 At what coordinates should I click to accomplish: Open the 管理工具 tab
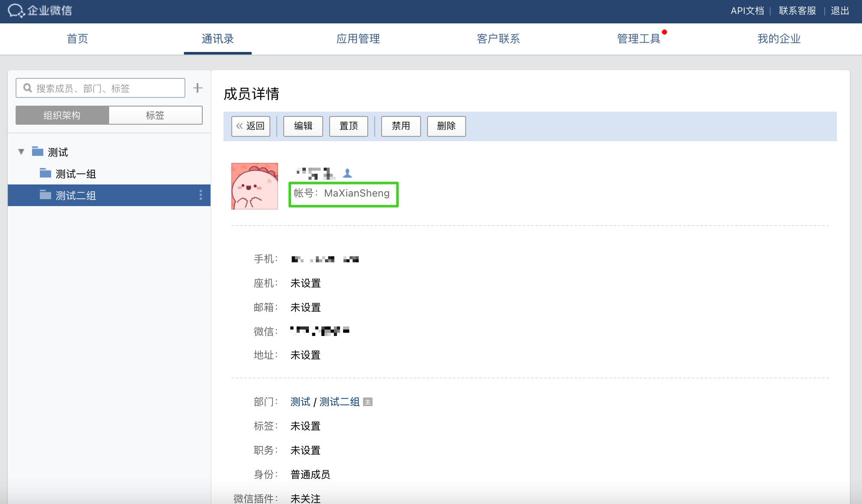(638, 39)
